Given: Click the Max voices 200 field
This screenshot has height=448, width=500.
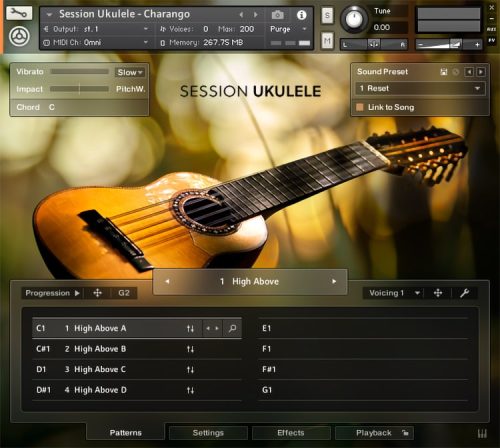Looking at the screenshot, I should pos(247,29).
